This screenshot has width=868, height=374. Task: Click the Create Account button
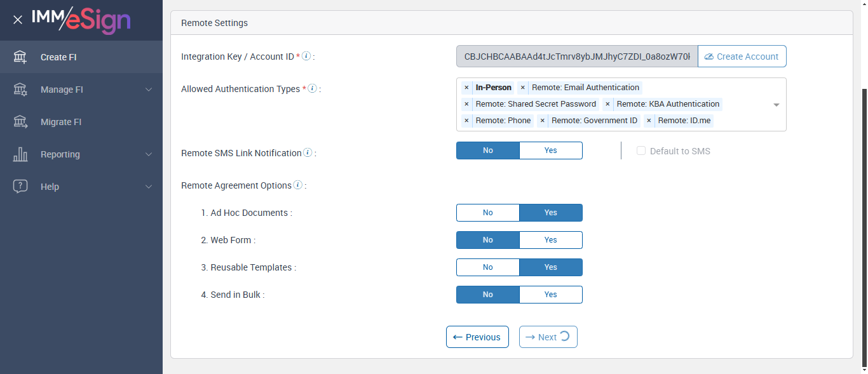click(x=742, y=57)
